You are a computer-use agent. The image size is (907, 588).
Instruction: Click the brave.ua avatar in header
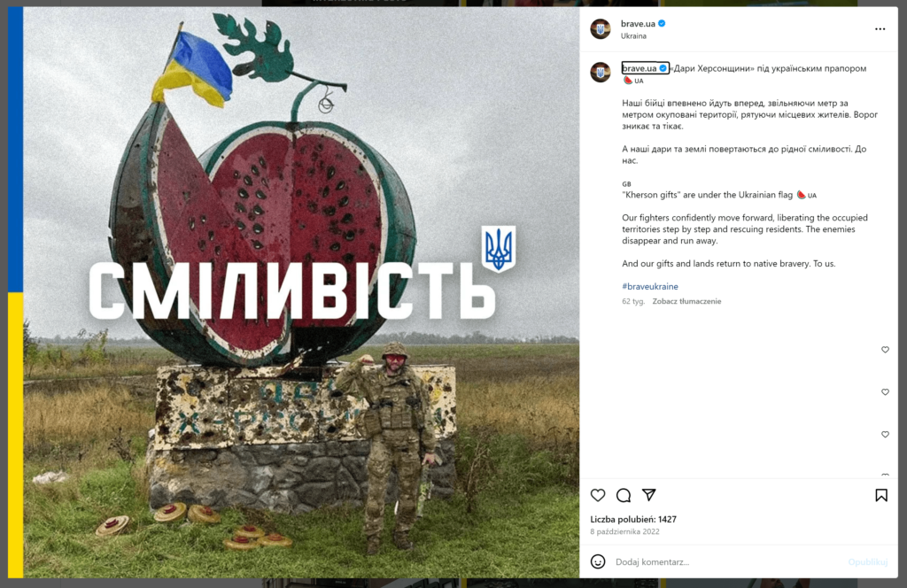601,28
